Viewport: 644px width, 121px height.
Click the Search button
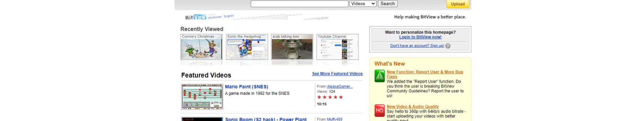(388, 4)
